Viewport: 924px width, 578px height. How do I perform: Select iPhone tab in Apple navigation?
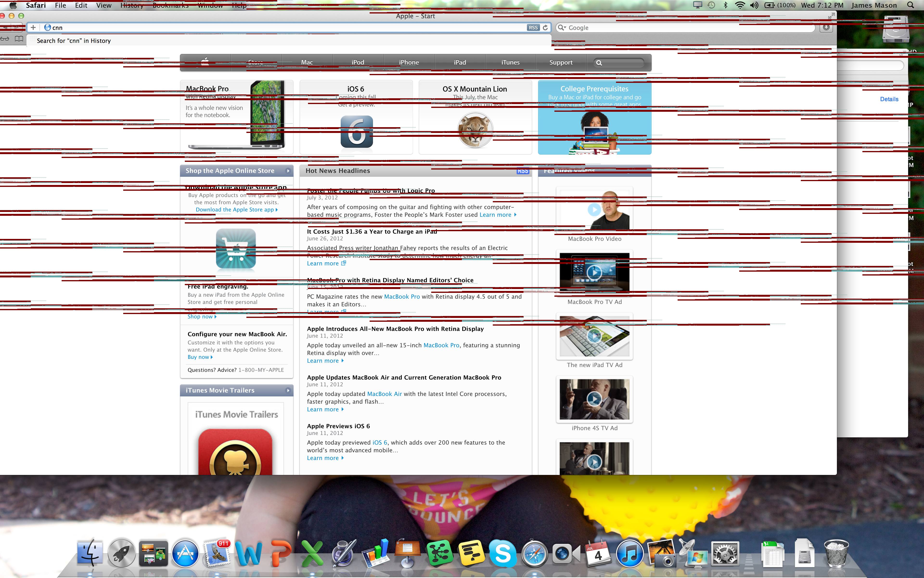pyautogui.click(x=409, y=62)
